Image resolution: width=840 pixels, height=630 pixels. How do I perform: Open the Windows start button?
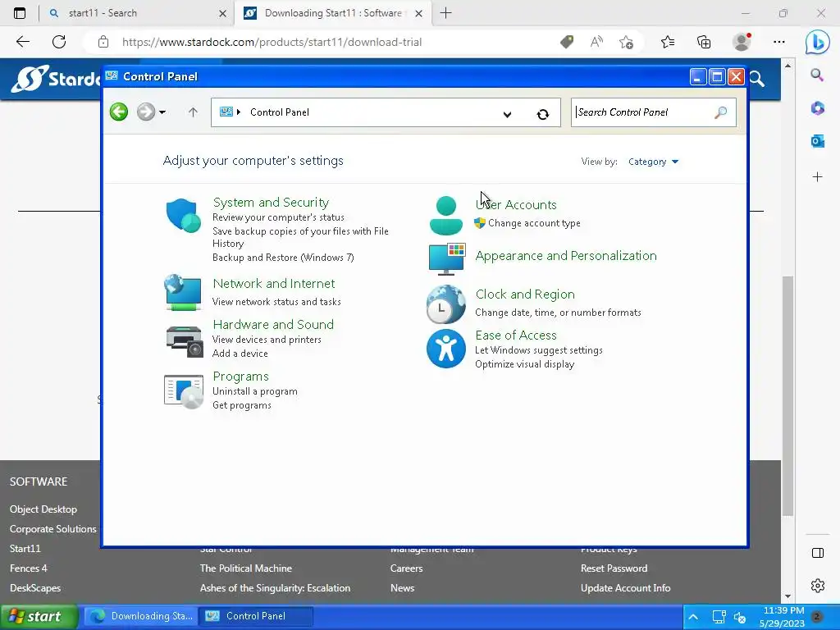coord(39,616)
